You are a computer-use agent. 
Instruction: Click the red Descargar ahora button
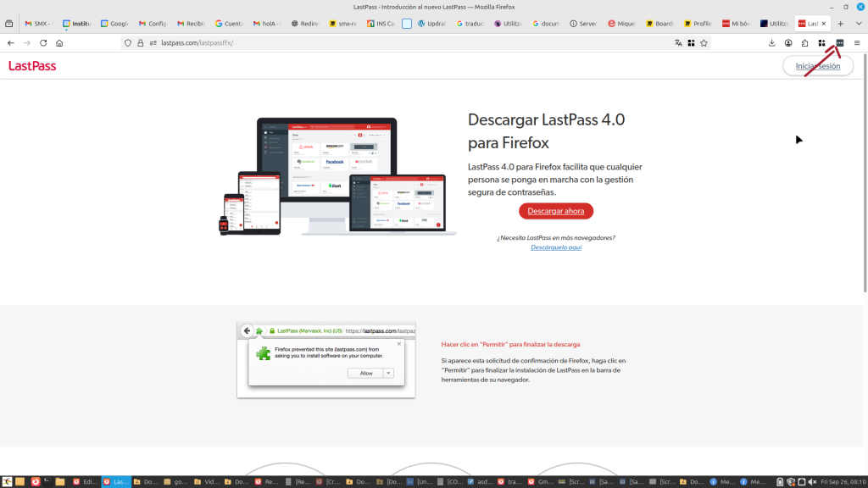(556, 211)
